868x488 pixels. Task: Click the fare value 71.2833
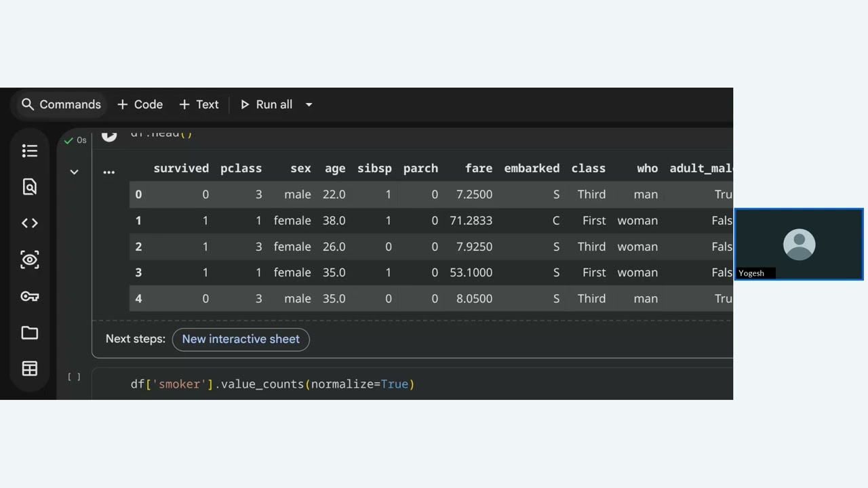coord(471,221)
